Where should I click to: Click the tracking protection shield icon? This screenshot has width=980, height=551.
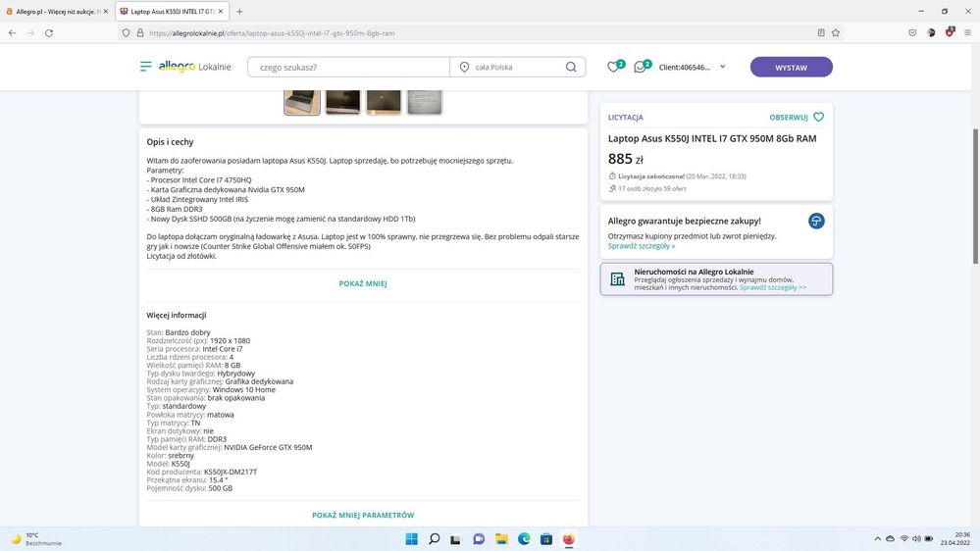(126, 33)
